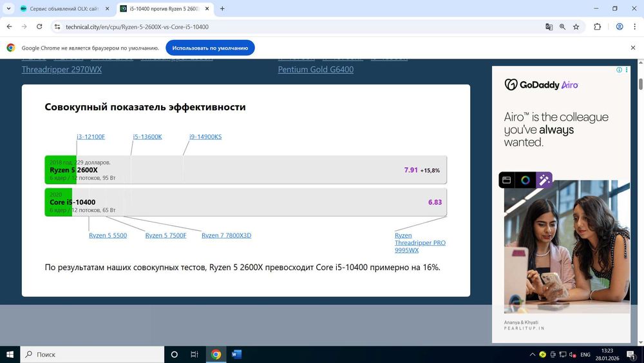Viewport: 644px width, 363px height.
Task: Open site information icon in address bar
Action: tap(57, 26)
